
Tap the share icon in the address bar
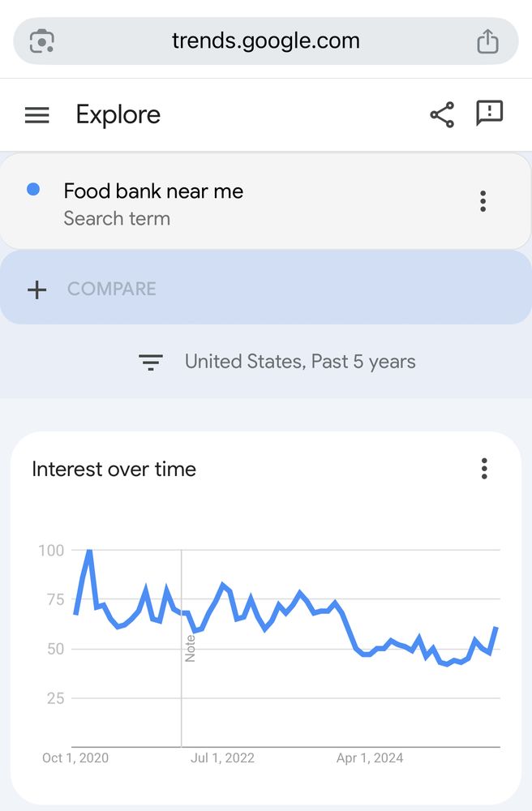click(x=487, y=41)
